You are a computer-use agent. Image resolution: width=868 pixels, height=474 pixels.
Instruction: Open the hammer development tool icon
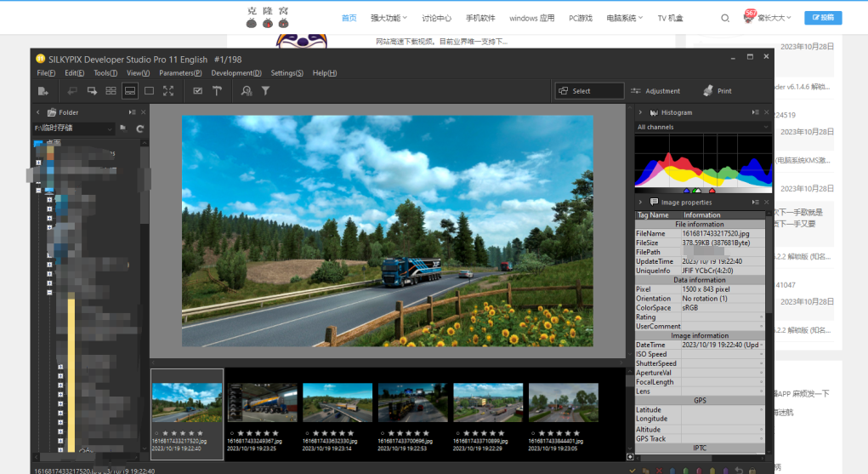point(217,91)
